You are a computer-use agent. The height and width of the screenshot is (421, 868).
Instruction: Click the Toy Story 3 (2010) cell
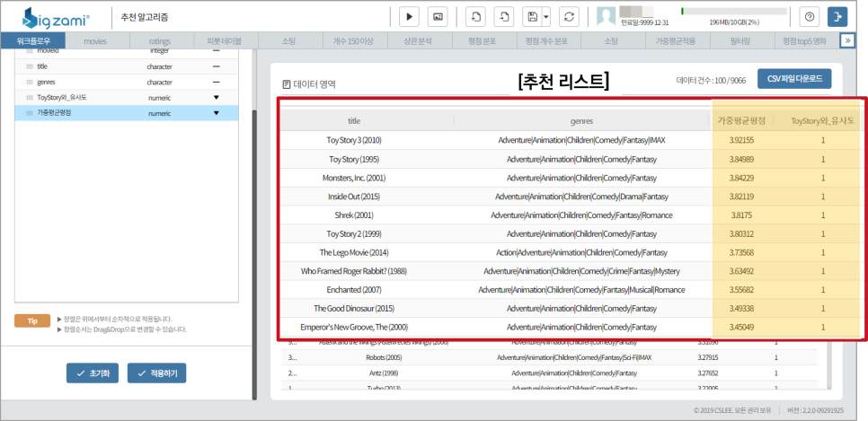click(354, 141)
